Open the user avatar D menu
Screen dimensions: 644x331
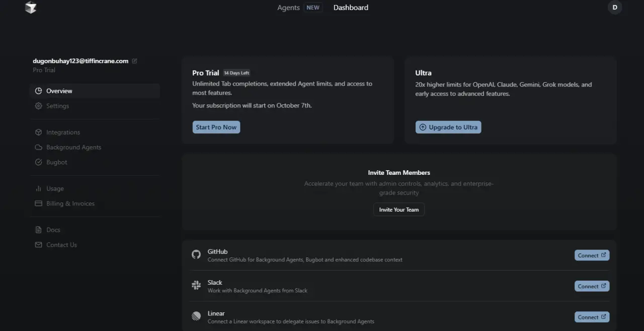615,8
